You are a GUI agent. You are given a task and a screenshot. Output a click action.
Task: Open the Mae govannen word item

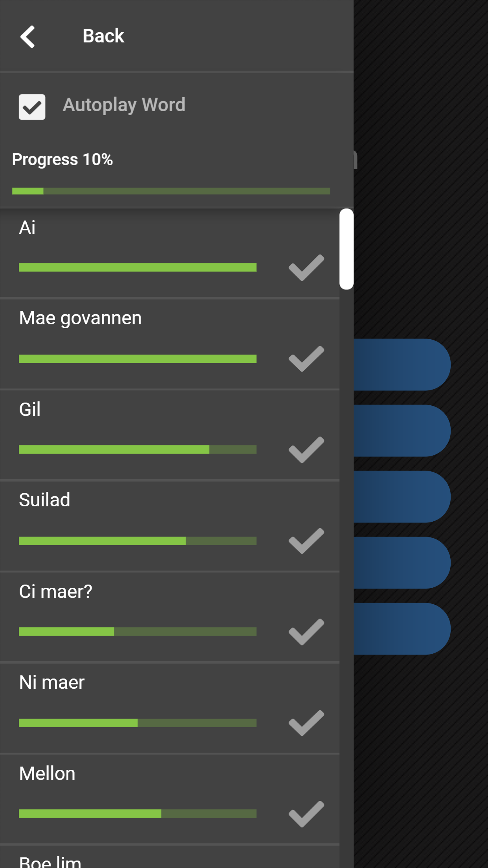(80, 318)
